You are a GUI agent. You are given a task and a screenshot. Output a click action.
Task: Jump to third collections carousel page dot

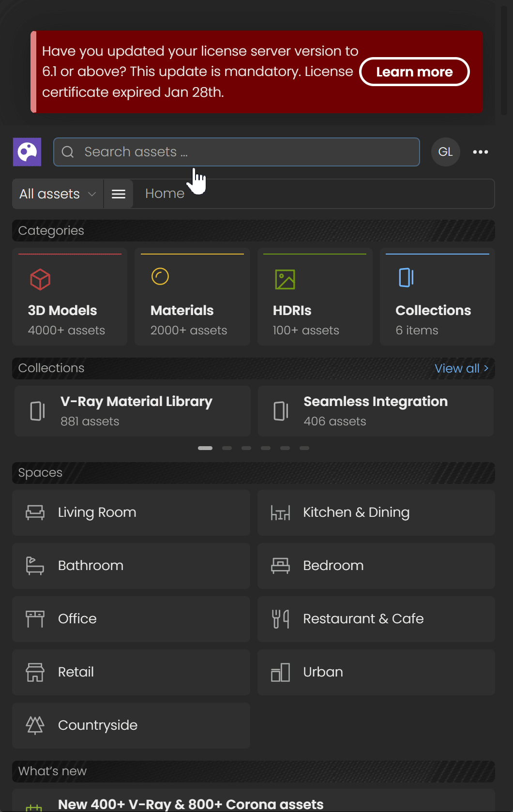tap(246, 448)
